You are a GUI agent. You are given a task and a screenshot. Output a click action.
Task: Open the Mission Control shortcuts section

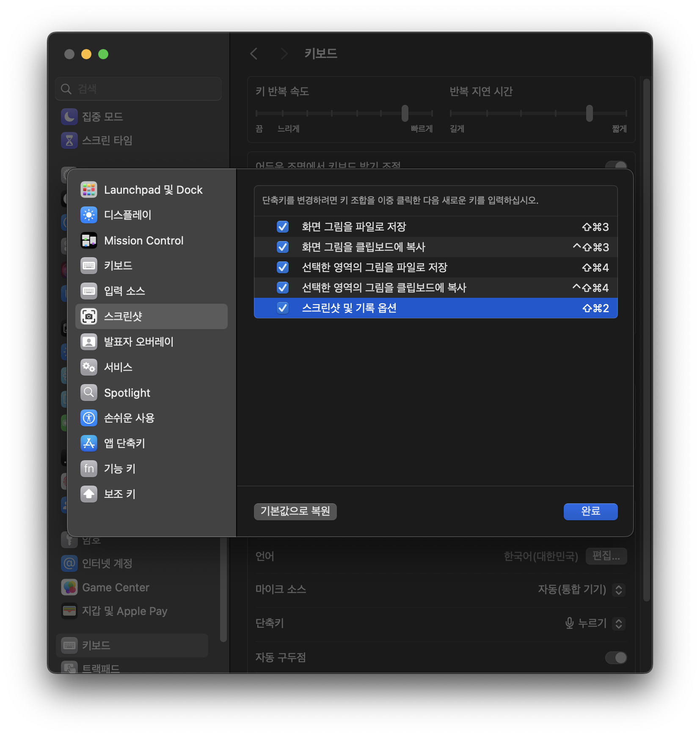(143, 240)
